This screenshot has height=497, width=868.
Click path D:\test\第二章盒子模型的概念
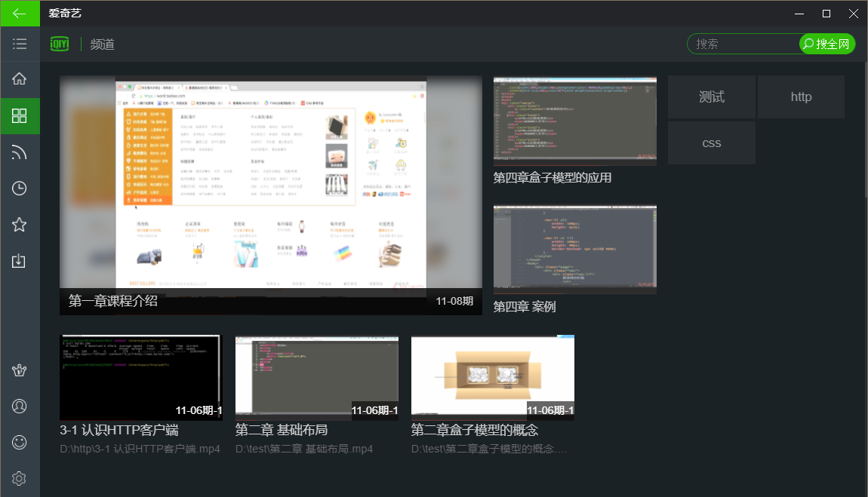(489, 449)
